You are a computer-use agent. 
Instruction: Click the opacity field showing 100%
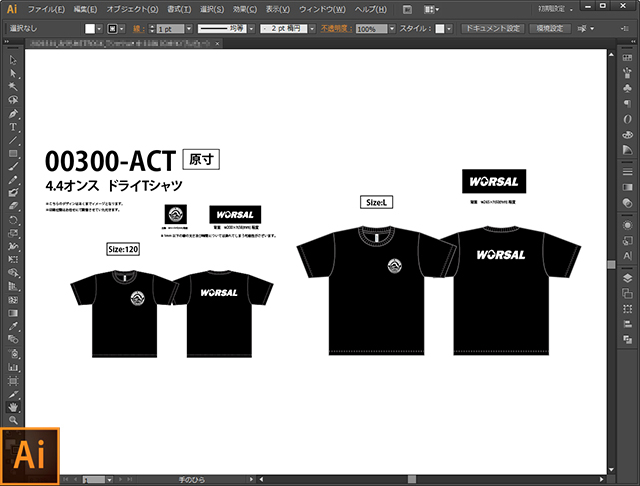(367, 30)
